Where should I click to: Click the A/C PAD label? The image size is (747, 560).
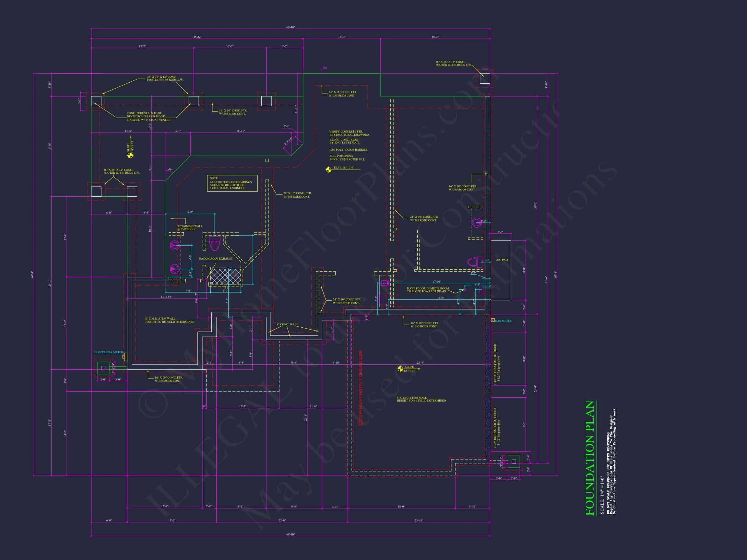click(x=502, y=260)
